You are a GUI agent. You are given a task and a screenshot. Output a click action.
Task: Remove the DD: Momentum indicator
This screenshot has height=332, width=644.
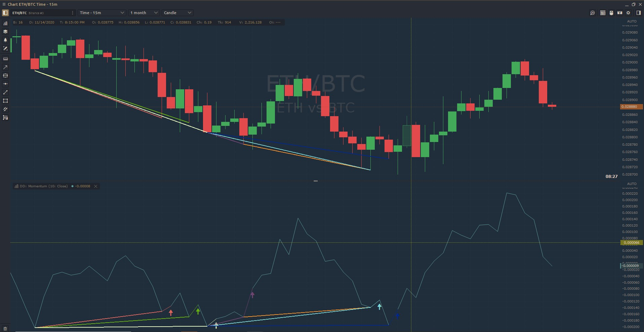[96, 186]
